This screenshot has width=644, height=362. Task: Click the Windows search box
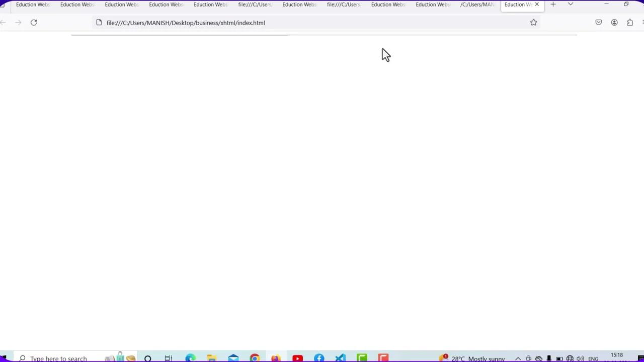(58, 358)
